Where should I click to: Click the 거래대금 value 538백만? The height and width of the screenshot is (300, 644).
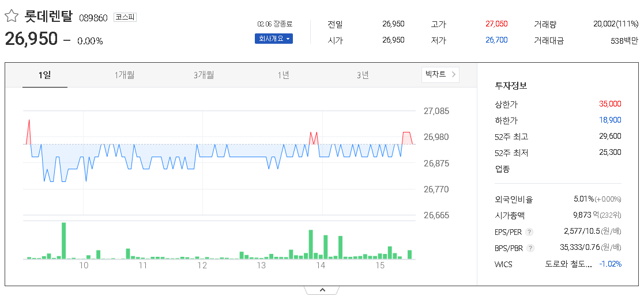[625, 40]
